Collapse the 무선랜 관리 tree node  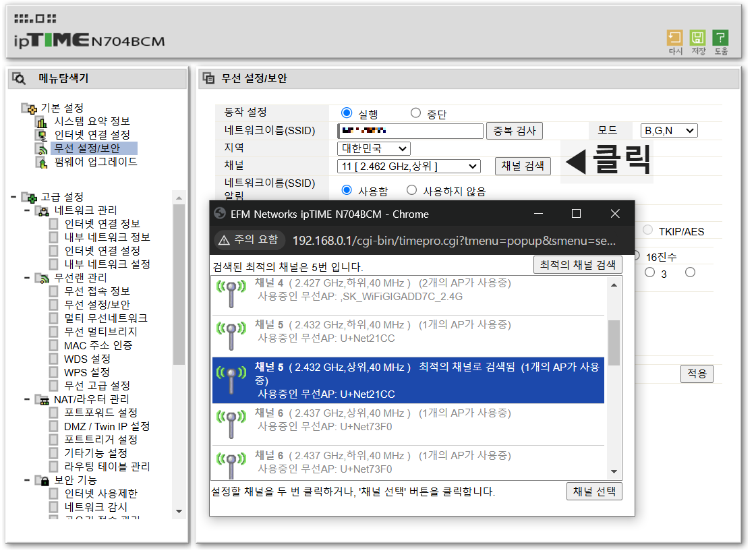coord(27,278)
